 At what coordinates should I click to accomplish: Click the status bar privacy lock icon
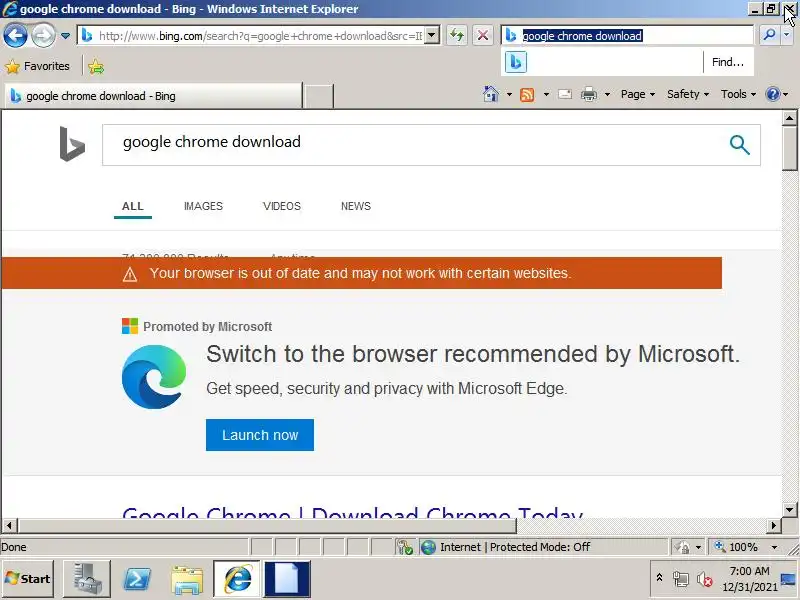click(682, 547)
